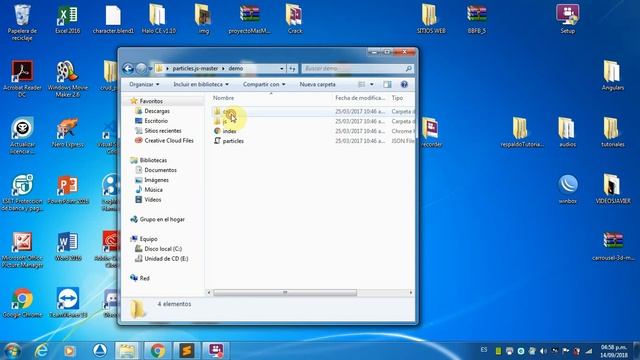This screenshot has height=360, width=640.
Task: Select the Halo CE v1.10 folder
Action: (158, 19)
